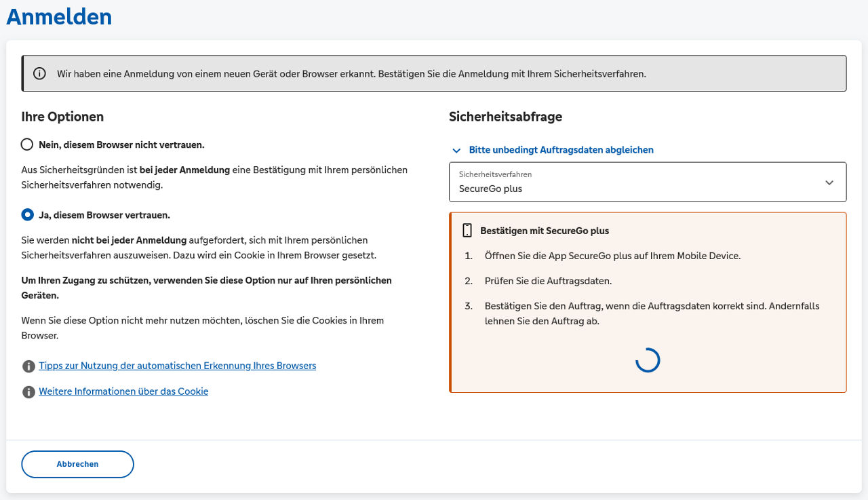Click the chevron icon on the Sicherheitsverfahren field
This screenshot has height=500, width=868.
(829, 182)
